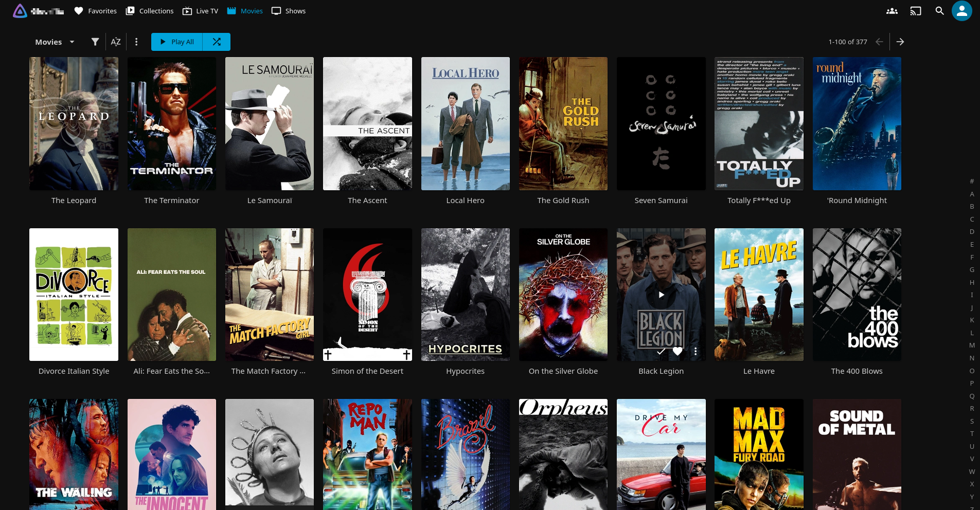Jump to letter H in alphabet picker
This screenshot has width=980, height=510.
[x=972, y=283]
